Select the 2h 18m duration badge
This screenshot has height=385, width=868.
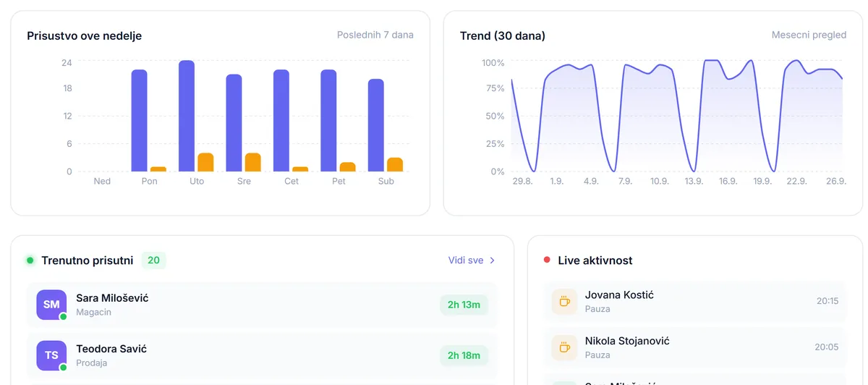(464, 355)
